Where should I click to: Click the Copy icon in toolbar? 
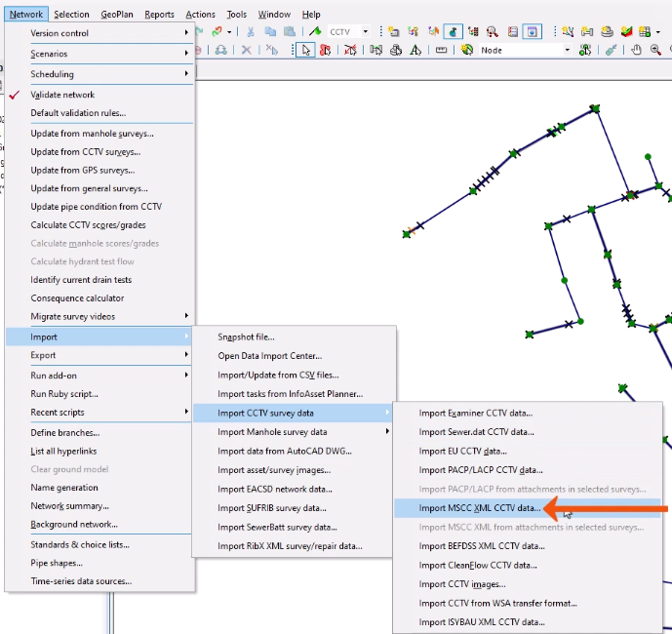(x=270, y=32)
